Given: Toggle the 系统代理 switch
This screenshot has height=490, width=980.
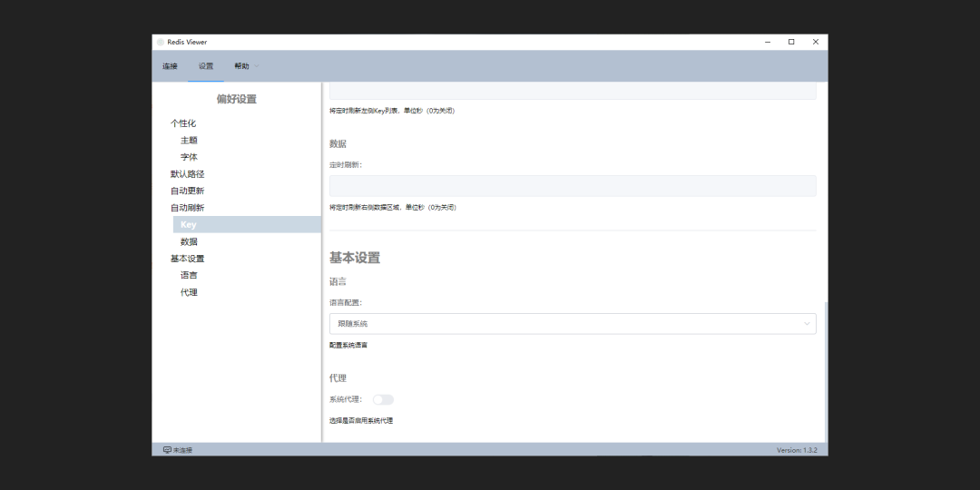Looking at the screenshot, I should click(x=383, y=399).
